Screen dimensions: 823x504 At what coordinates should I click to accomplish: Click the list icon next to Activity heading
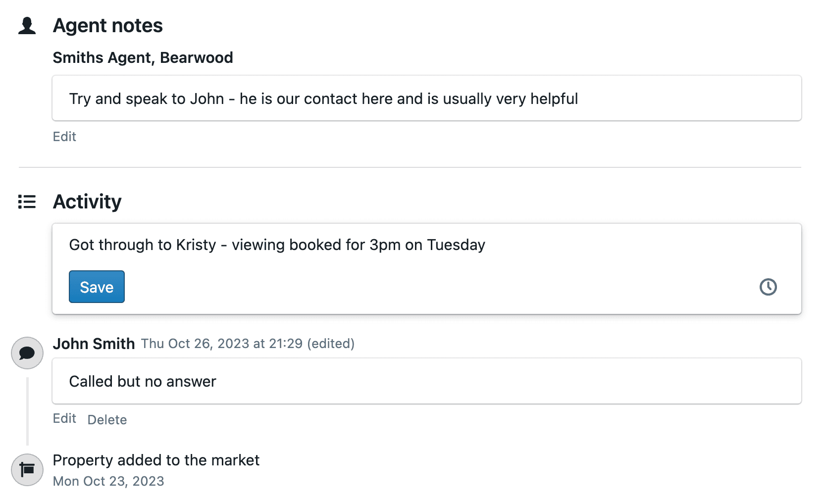pos(26,202)
